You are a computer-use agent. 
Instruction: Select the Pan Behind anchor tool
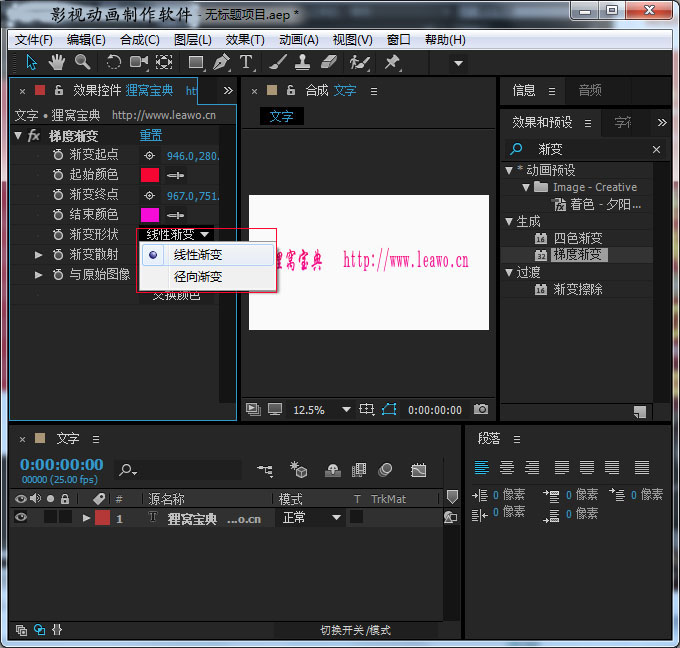164,62
